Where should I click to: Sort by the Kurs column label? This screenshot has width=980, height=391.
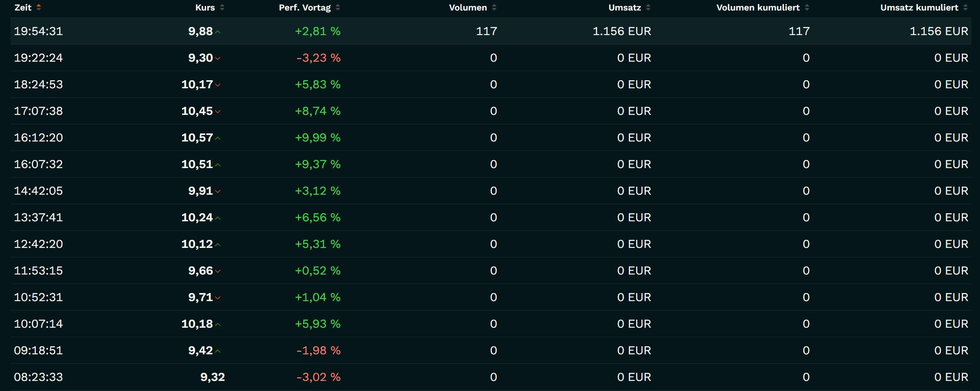pyautogui.click(x=205, y=7)
